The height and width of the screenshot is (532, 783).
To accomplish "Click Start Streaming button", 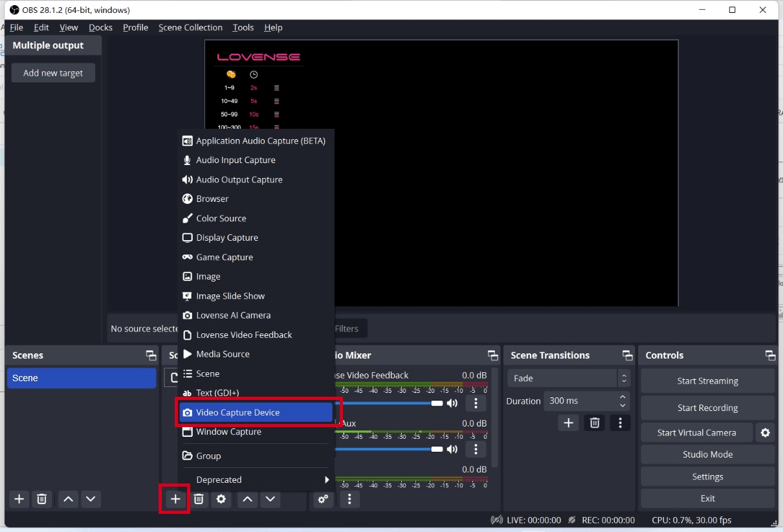I will [x=707, y=381].
